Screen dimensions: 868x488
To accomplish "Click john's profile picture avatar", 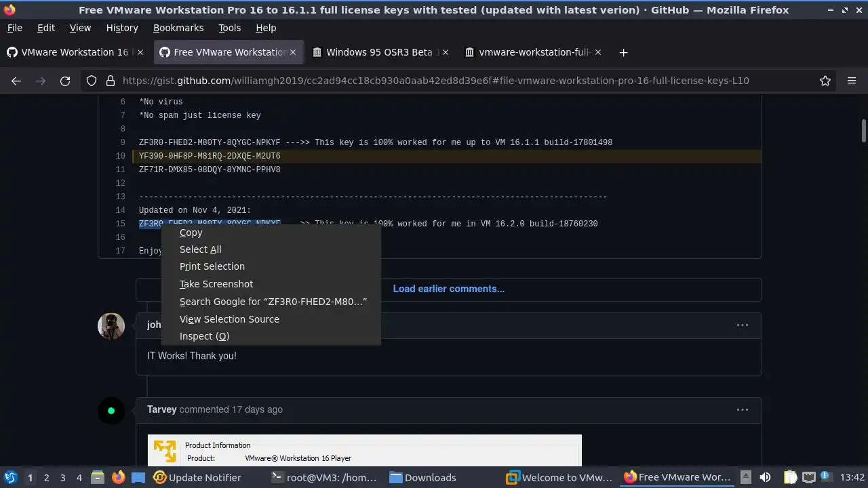I will [x=111, y=326].
